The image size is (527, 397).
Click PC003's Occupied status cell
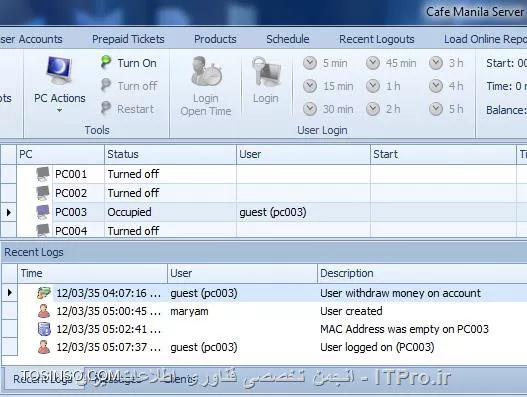170,212
